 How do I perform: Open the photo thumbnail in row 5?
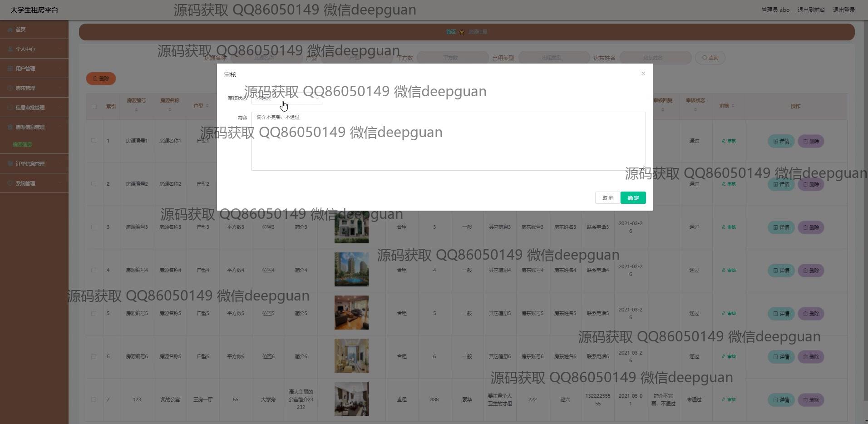pos(351,313)
